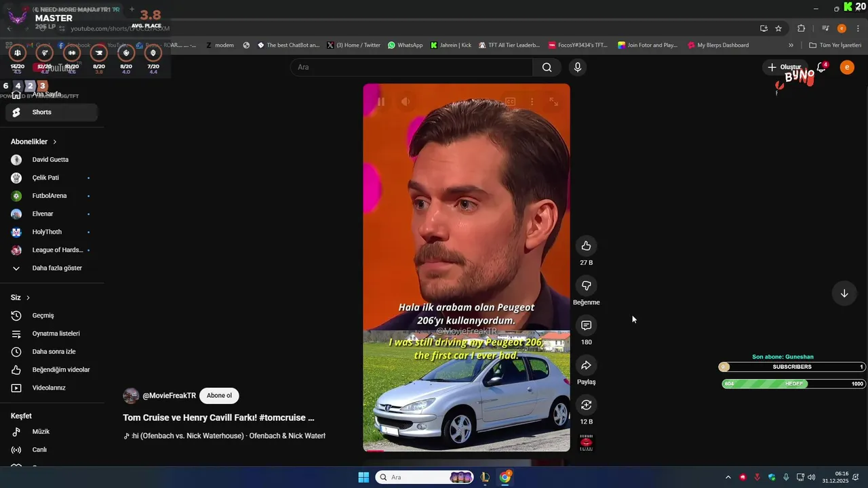Click the YouTube search magnifier button

(x=547, y=67)
